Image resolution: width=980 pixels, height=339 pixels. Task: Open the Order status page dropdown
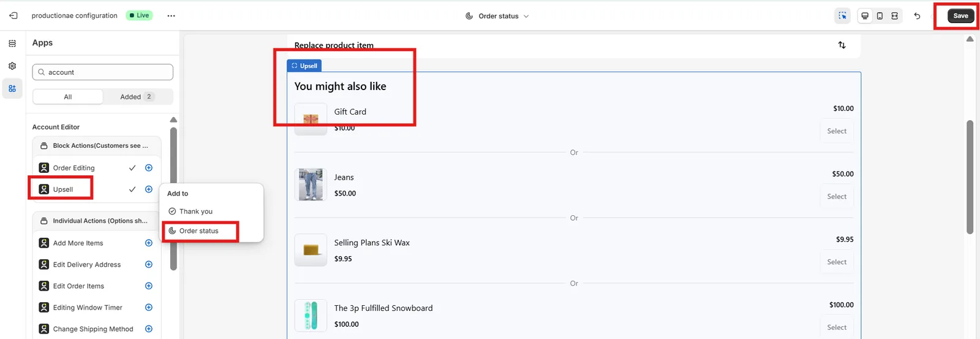click(x=497, y=16)
